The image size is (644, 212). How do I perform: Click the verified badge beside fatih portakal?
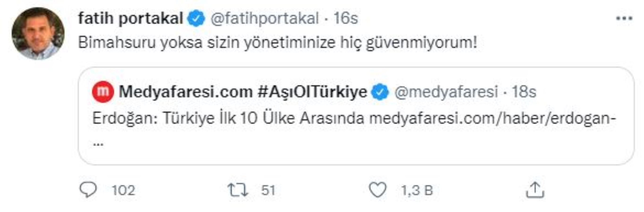pos(196,18)
